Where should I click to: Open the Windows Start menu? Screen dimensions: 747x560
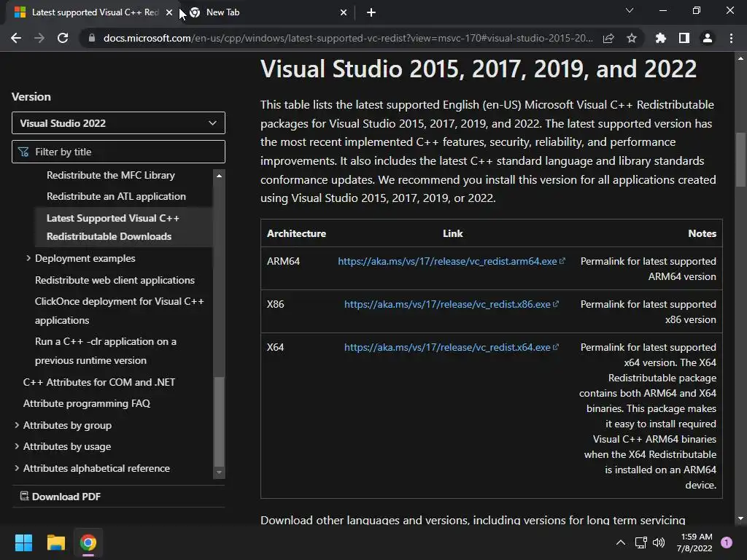click(23, 542)
